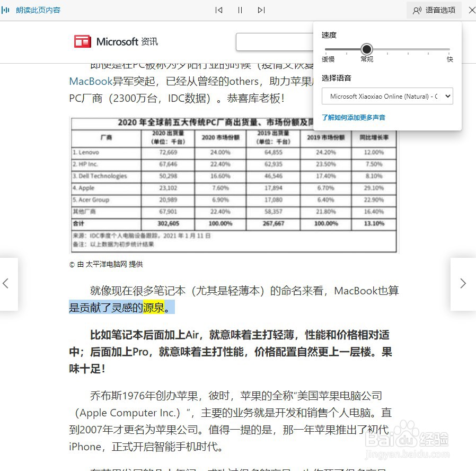Click the highlighted word 源泉
Viewport: 476px width, 471px height.
click(154, 308)
